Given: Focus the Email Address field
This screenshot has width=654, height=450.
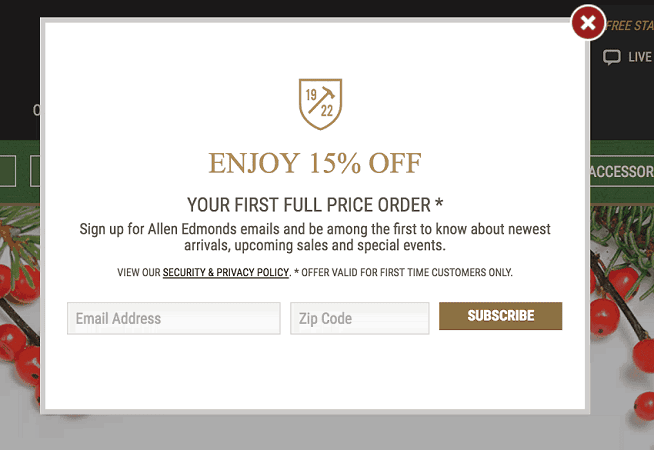Looking at the screenshot, I should 174,318.
